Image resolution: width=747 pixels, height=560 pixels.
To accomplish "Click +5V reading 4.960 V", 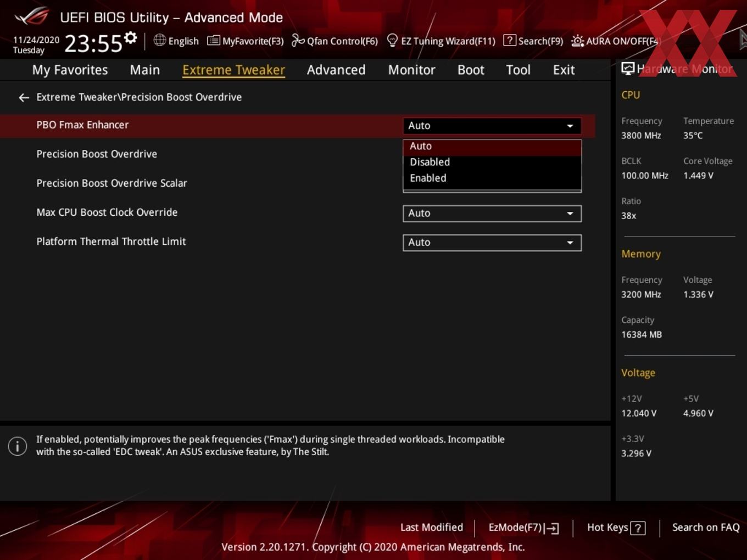I will [x=698, y=413].
